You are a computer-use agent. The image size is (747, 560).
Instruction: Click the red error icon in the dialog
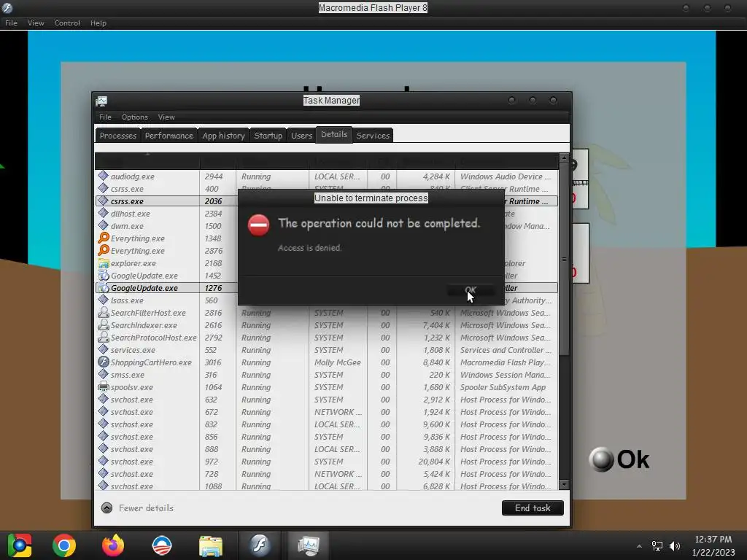pyautogui.click(x=259, y=225)
